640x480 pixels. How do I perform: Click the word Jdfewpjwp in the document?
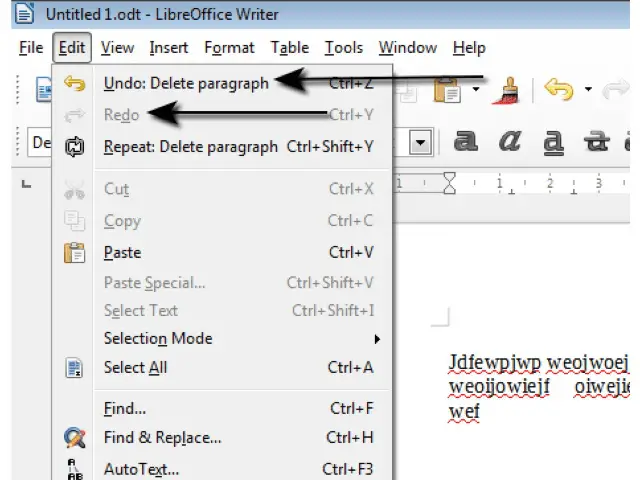click(495, 363)
